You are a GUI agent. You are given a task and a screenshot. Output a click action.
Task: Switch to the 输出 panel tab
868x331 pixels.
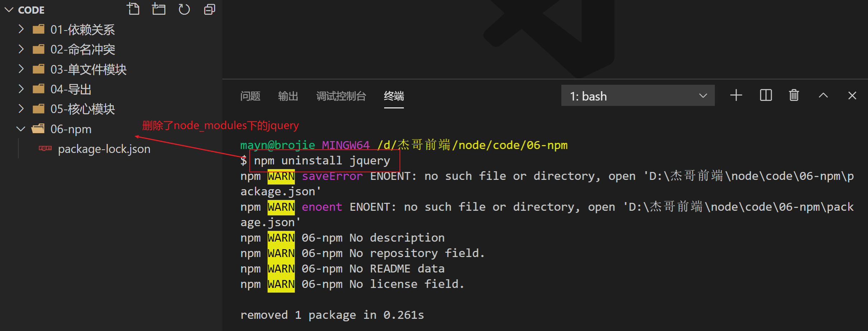pyautogui.click(x=288, y=96)
